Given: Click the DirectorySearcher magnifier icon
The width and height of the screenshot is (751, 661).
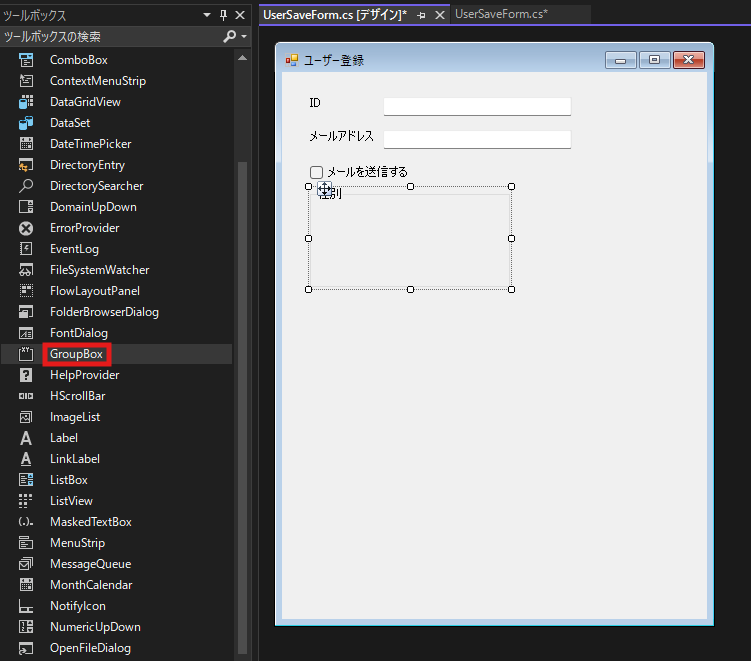Looking at the screenshot, I should click(x=26, y=186).
